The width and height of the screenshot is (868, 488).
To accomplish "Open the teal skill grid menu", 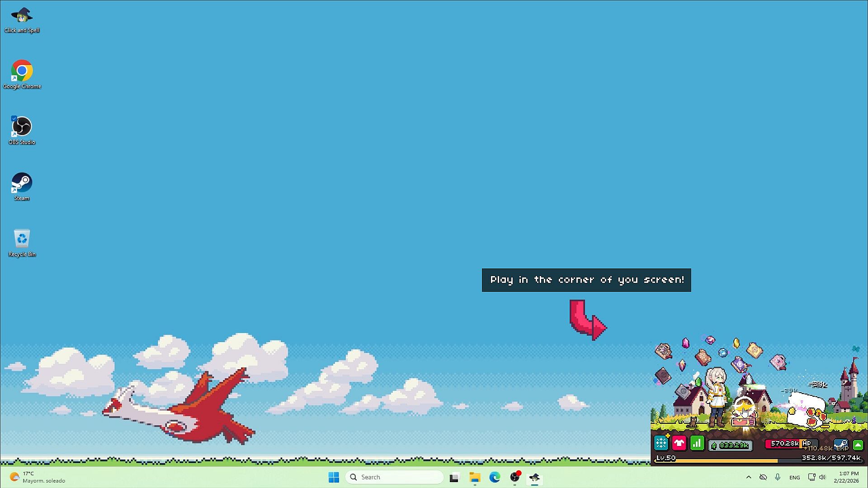I will click(661, 443).
